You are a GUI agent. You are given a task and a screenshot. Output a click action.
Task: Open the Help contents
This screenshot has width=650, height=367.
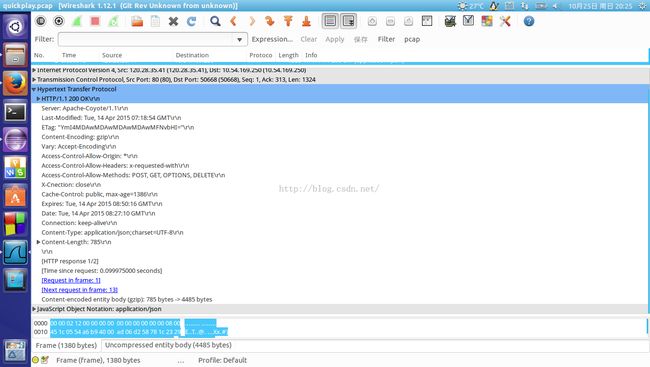pyautogui.click(x=529, y=21)
